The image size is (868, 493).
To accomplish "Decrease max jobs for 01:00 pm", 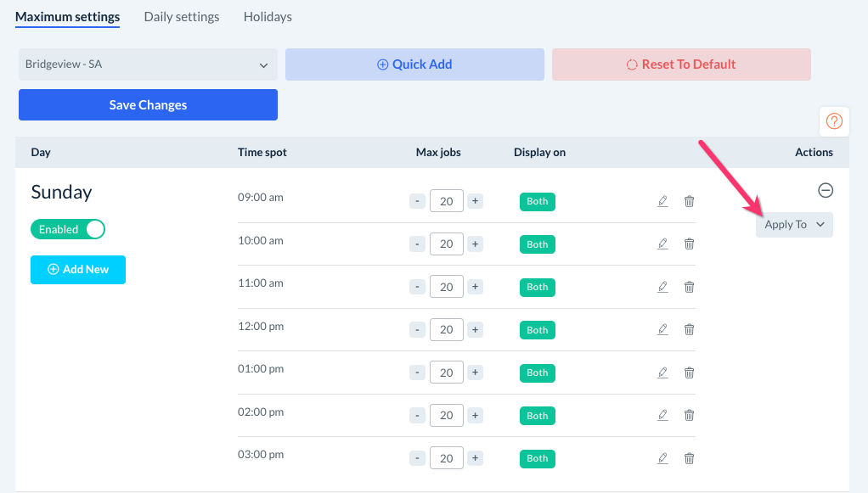I will pyautogui.click(x=417, y=373).
